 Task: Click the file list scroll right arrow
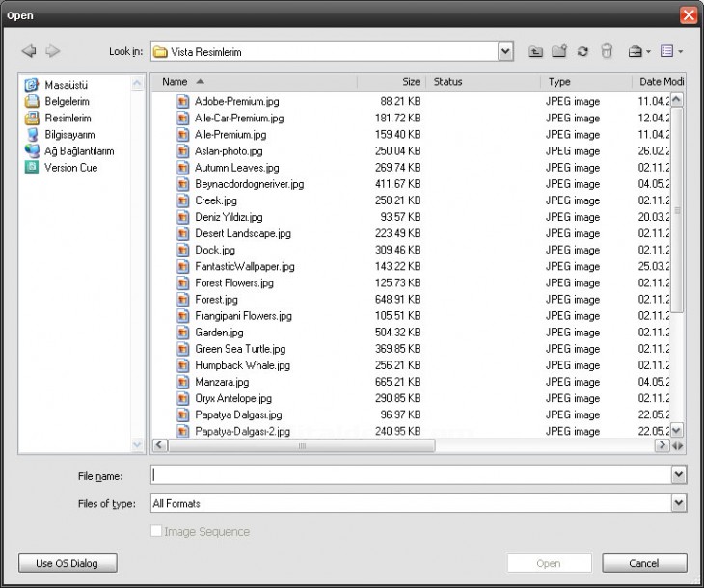pos(662,445)
